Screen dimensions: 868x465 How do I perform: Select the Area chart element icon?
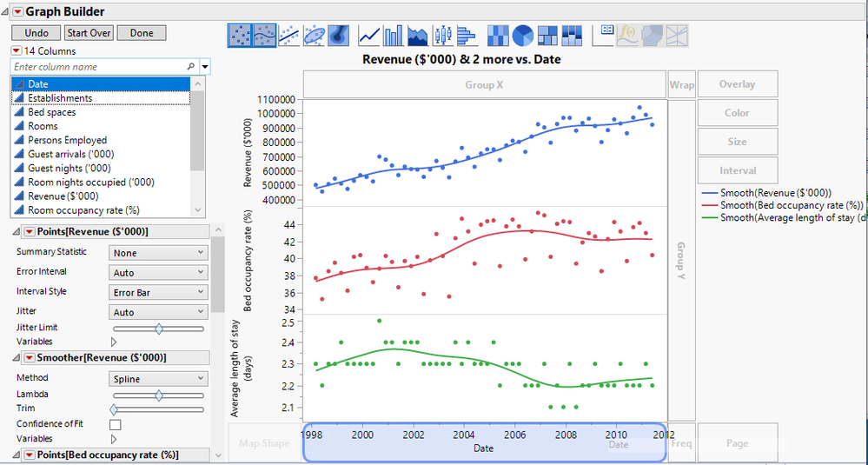418,36
